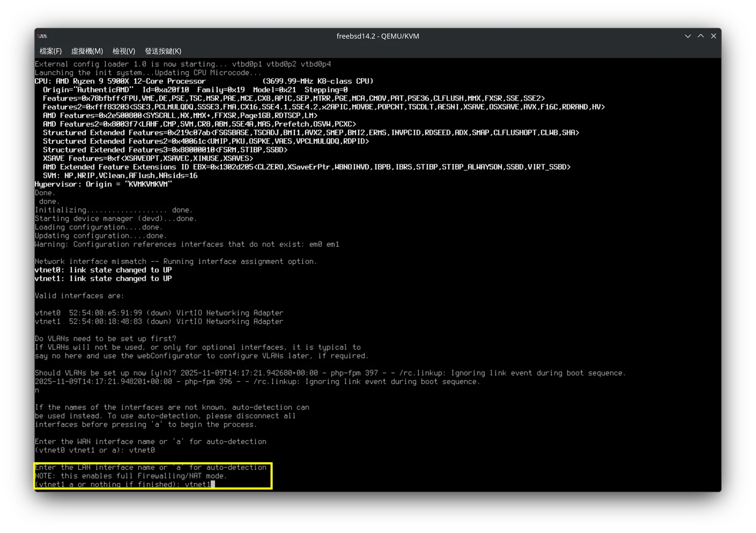Click the 'SVM: NP,NRIP,VClean,AFlush,NAsids=16' line
756x533 pixels.
[x=120, y=176]
